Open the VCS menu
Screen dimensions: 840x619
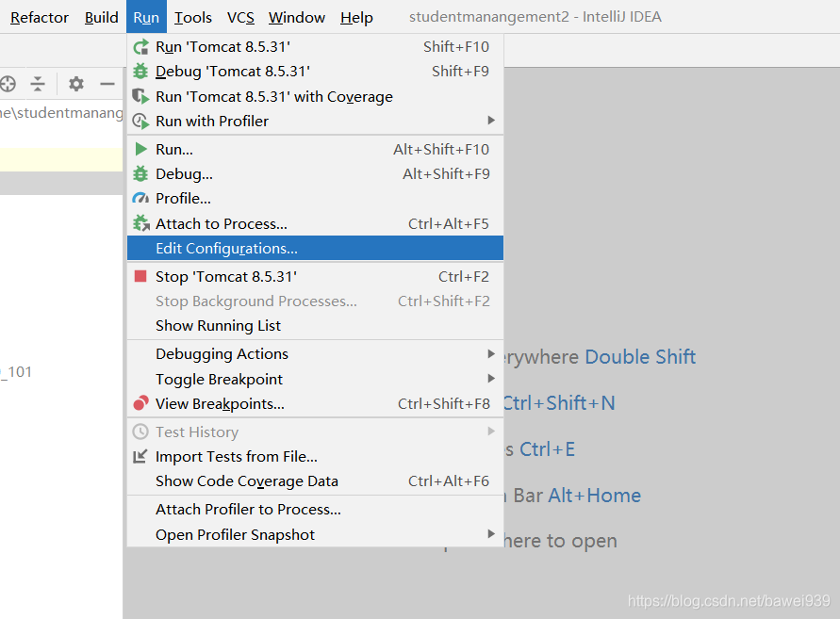240,17
